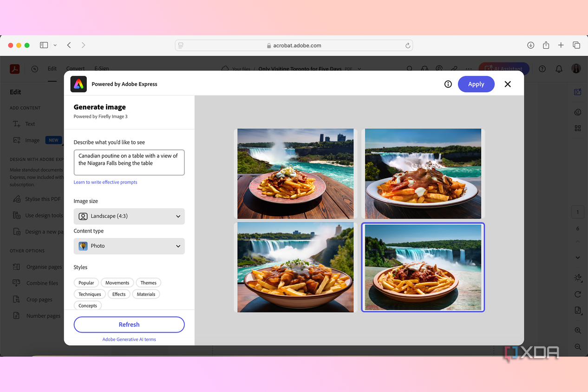Switch to the Convert tab
588x392 pixels.
pos(75,69)
